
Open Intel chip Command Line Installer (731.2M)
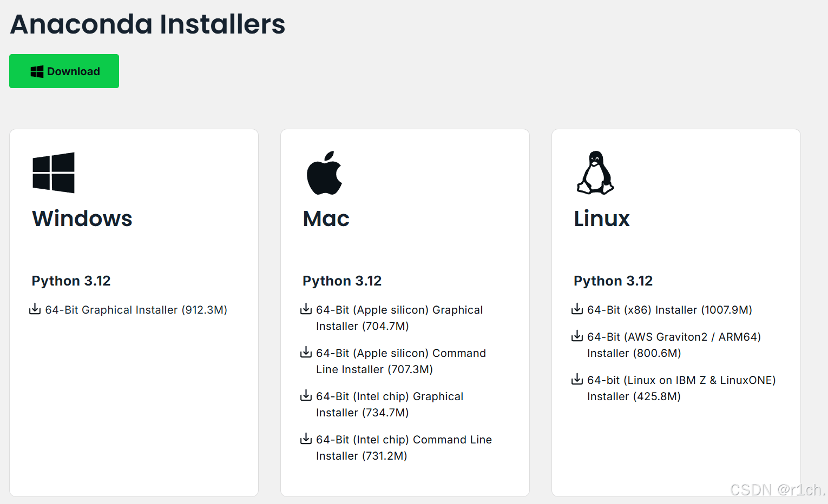[x=404, y=448]
